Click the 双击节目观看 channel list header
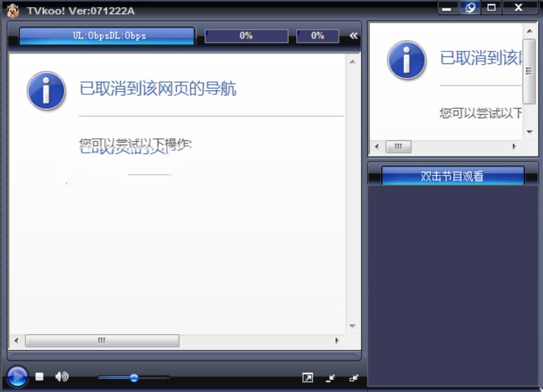This screenshot has height=392, width=543. coord(453,175)
